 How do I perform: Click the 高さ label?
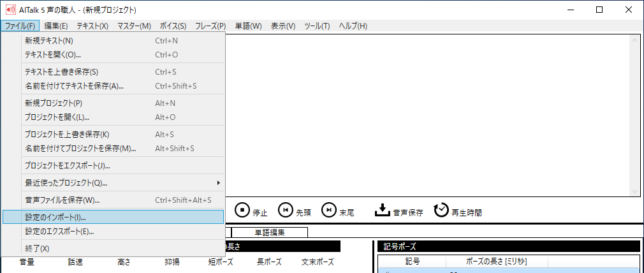click(124, 262)
